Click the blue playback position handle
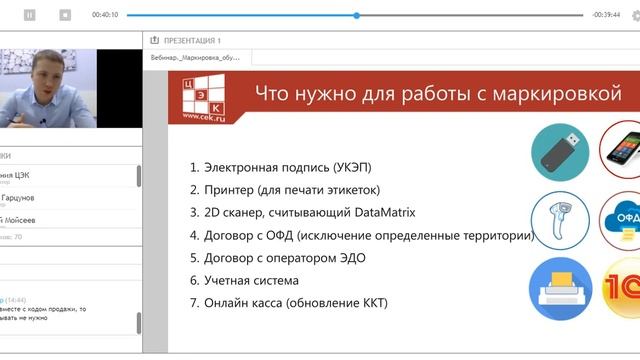This screenshot has width=640, height=360. (357, 16)
